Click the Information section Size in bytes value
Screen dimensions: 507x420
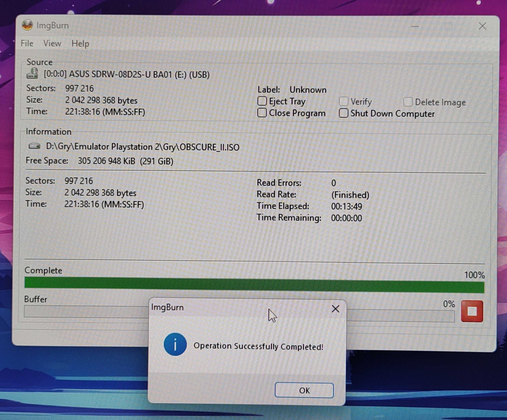click(100, 193)
